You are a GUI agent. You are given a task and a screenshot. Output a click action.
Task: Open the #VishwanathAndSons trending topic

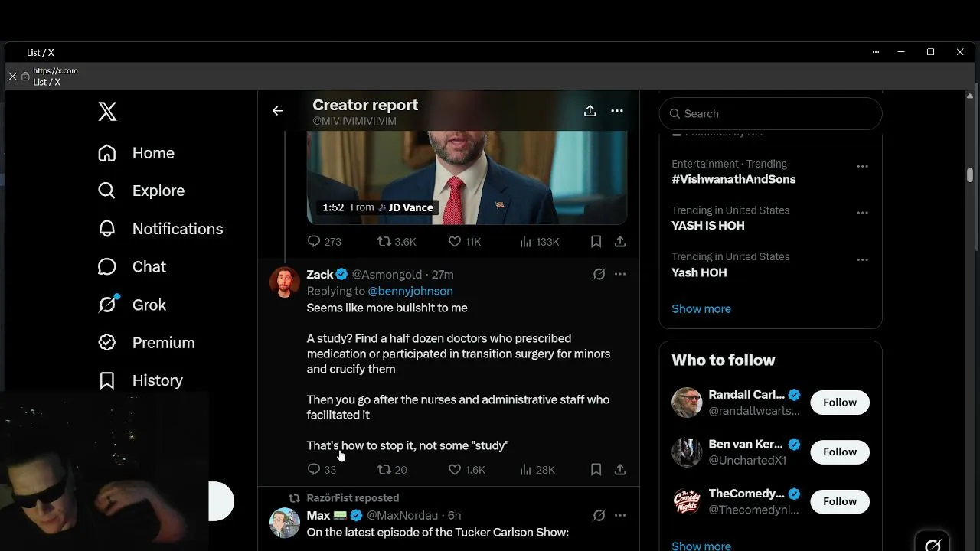pos(733,179)
